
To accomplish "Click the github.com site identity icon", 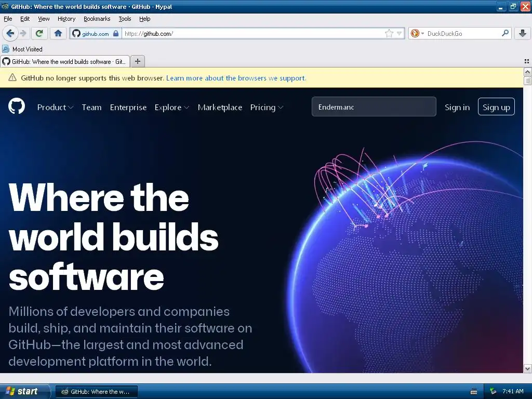I will tap(76, 34).
